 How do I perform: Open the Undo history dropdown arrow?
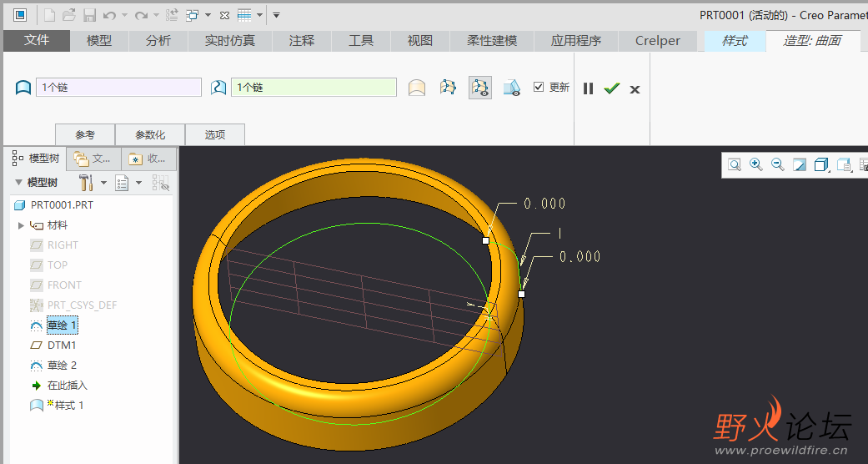pyautogui.click(x=124, y=16)
